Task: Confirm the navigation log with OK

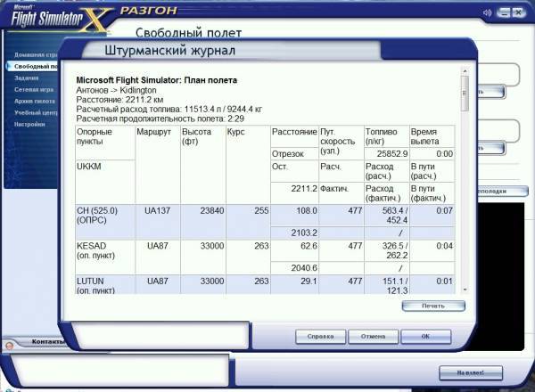Action: [x=425, y=336]
